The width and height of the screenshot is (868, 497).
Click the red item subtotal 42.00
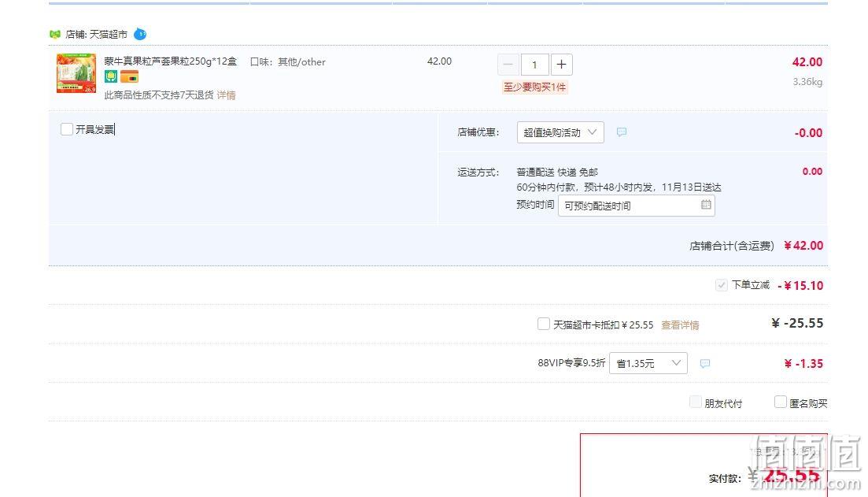click(x=807, y=62)
